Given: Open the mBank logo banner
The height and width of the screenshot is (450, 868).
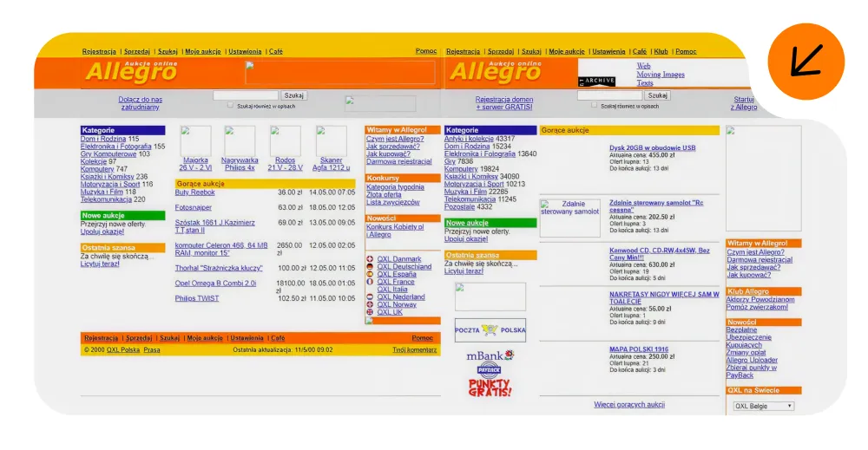Looking at the screenshot, I should point(490,355).
